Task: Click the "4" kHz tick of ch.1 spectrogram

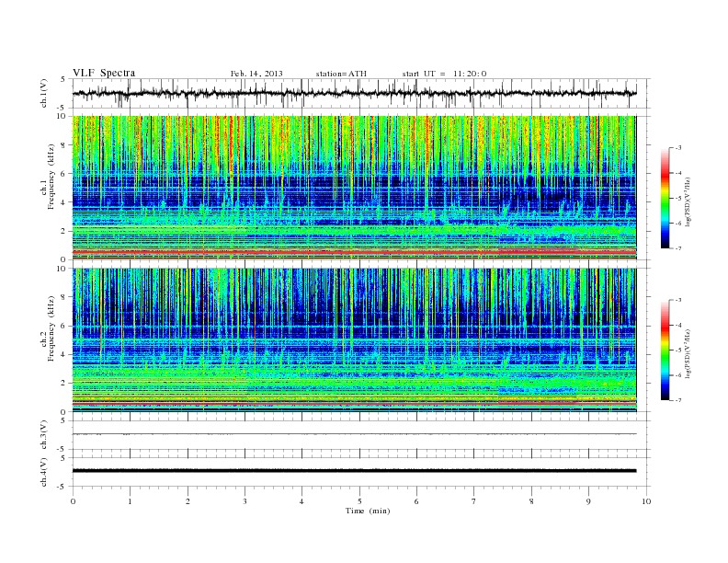Action: (x=63, y=202)
